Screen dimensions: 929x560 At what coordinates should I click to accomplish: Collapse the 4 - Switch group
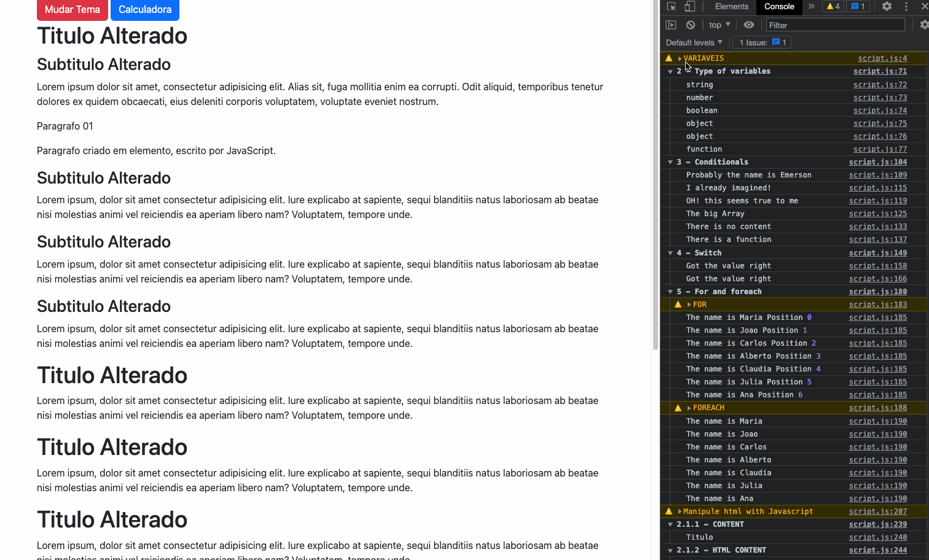pyautogui.click(x=670, y=253)
